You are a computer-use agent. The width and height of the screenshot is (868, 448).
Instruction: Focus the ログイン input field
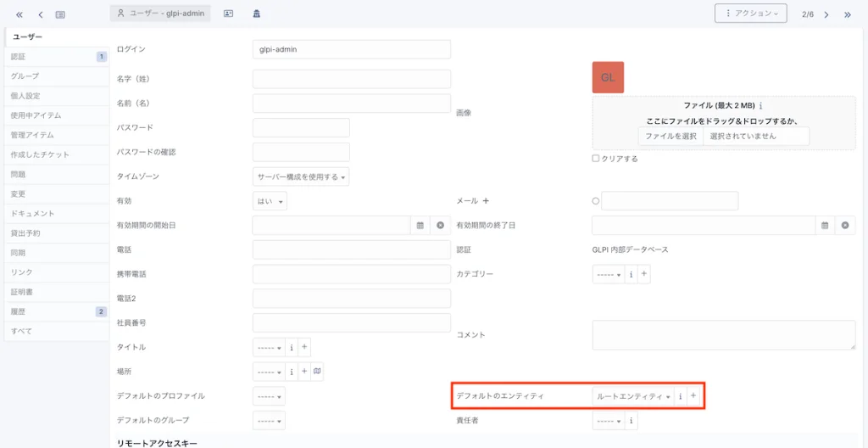point(352,49)
